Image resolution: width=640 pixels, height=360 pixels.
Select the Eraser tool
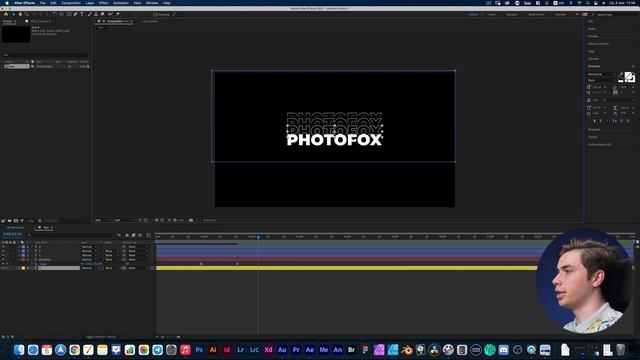103,14
